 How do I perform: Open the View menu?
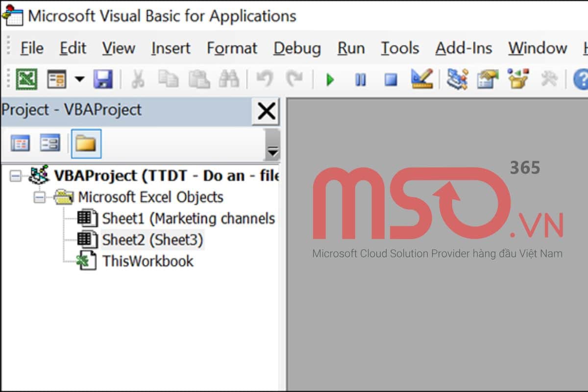119,48
